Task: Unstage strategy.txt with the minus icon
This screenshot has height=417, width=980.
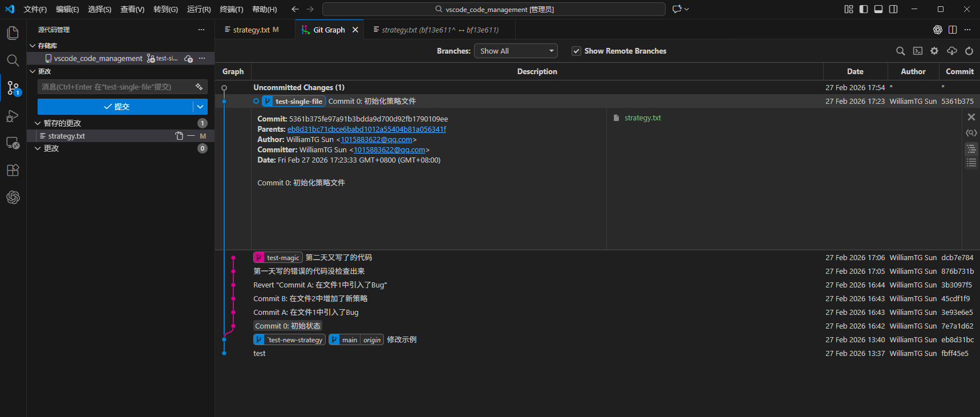Action: 191,136
